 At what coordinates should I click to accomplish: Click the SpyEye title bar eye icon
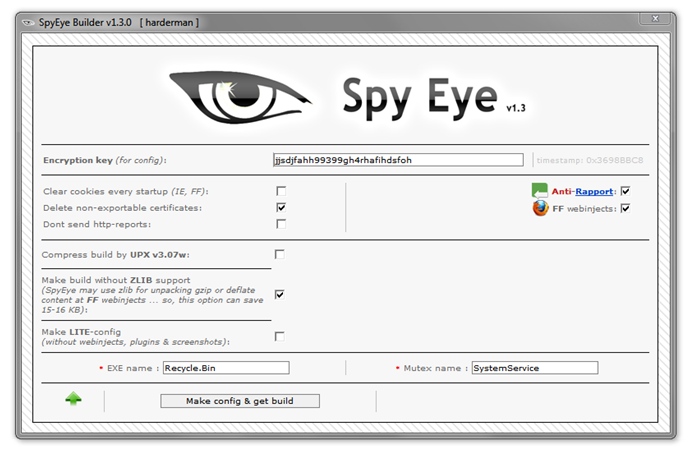(x=28, y=23)
